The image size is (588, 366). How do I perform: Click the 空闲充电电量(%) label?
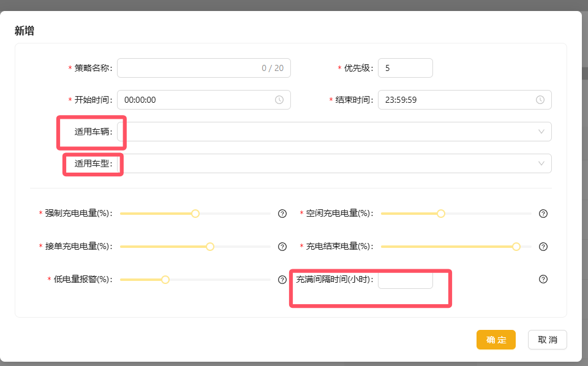pos(339,213)
